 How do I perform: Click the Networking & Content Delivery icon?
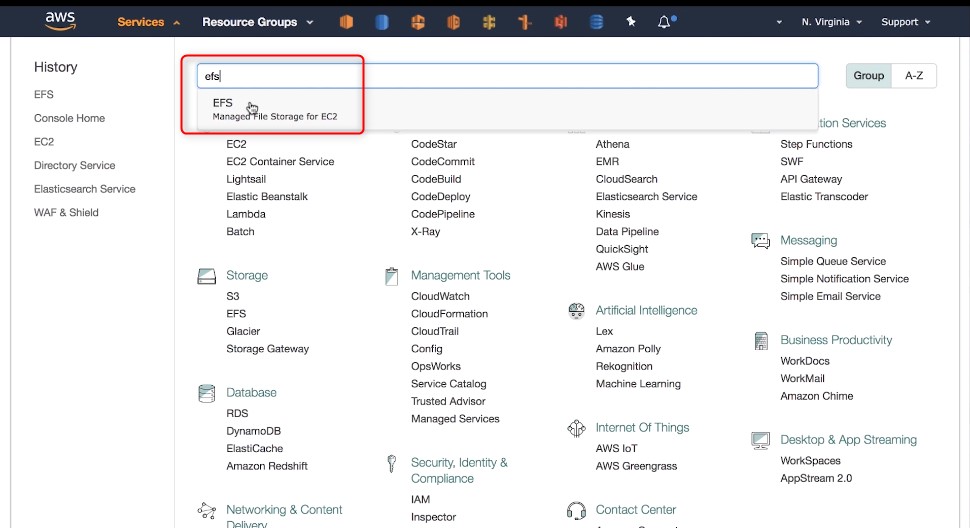click(207, 511)
